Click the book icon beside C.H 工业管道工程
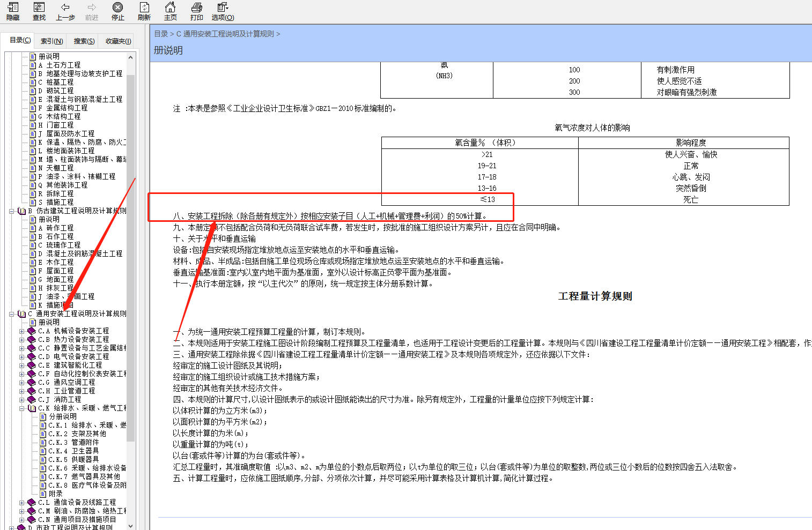Viewport: 812px width, 530px height. (32, 391)
